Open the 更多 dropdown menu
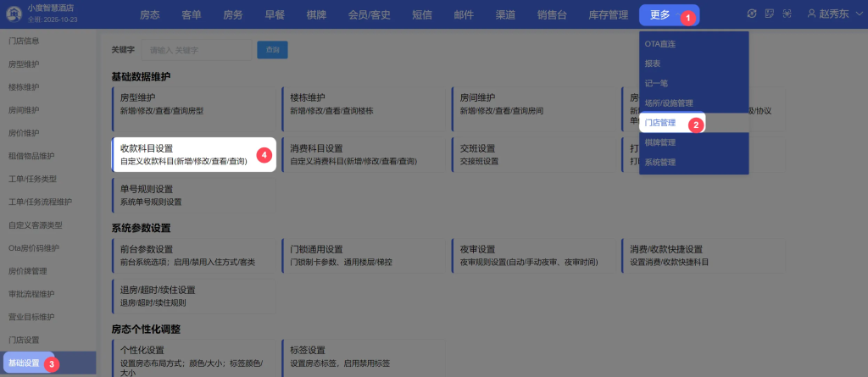Screen dimensions: 868x377 pos(660,14)
